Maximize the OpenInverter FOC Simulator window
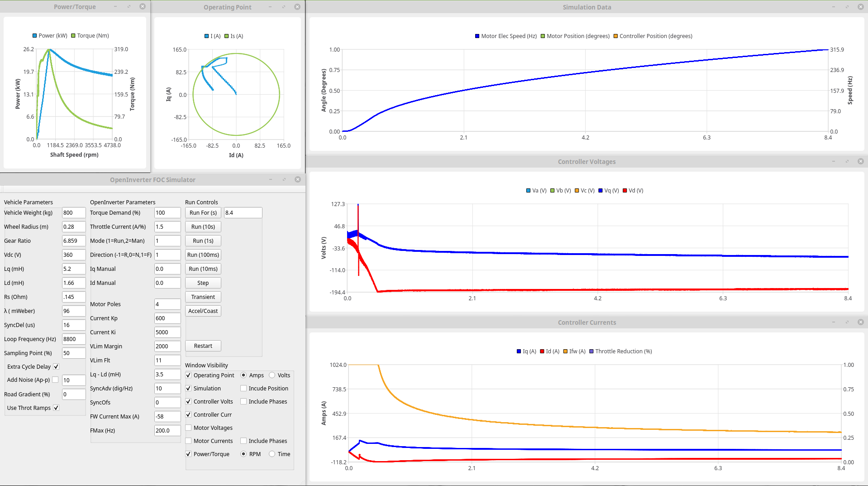868x486 pixels. click(x=284, y=179)
